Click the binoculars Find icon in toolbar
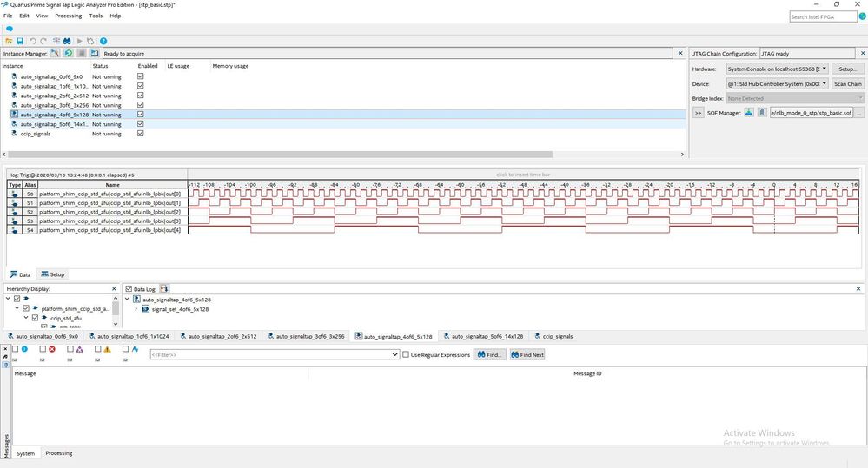The image size is (868, 468). tap(68, 41)
